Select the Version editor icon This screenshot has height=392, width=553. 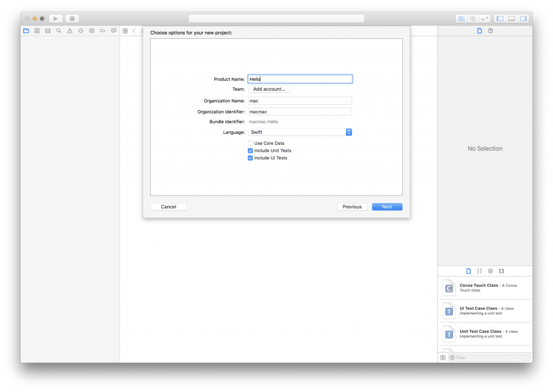coord(485,19)
